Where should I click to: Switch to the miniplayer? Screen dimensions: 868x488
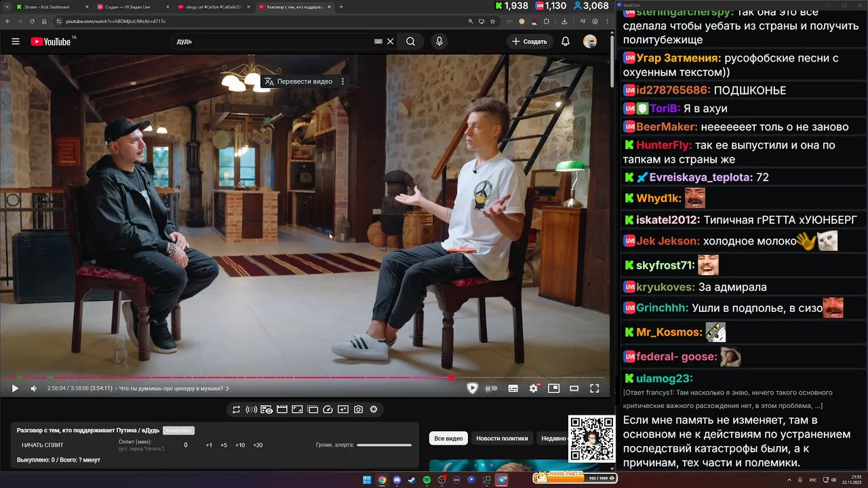554,388
